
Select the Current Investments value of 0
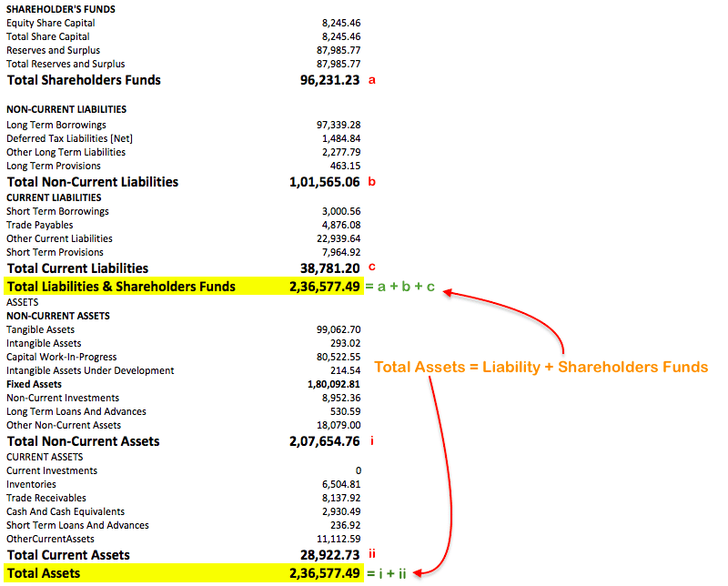point(358,470)
